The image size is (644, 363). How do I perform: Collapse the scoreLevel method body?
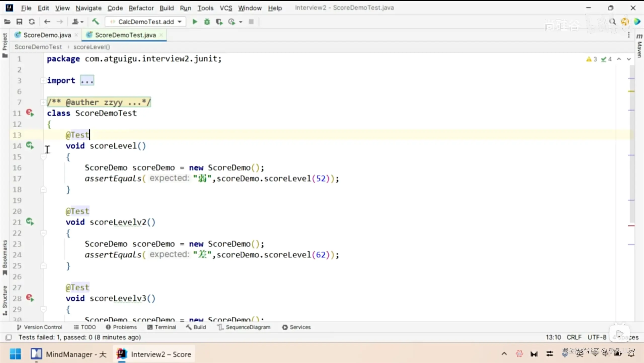coord(43,157)
